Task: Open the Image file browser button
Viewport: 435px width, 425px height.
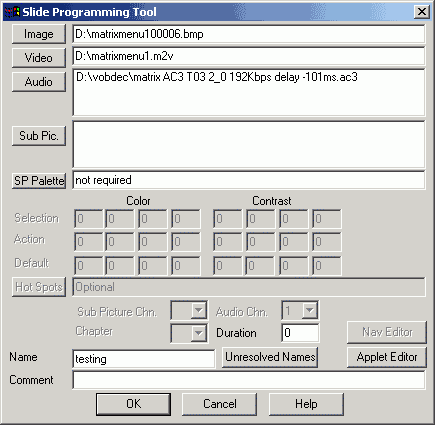Action: (39, 34)
